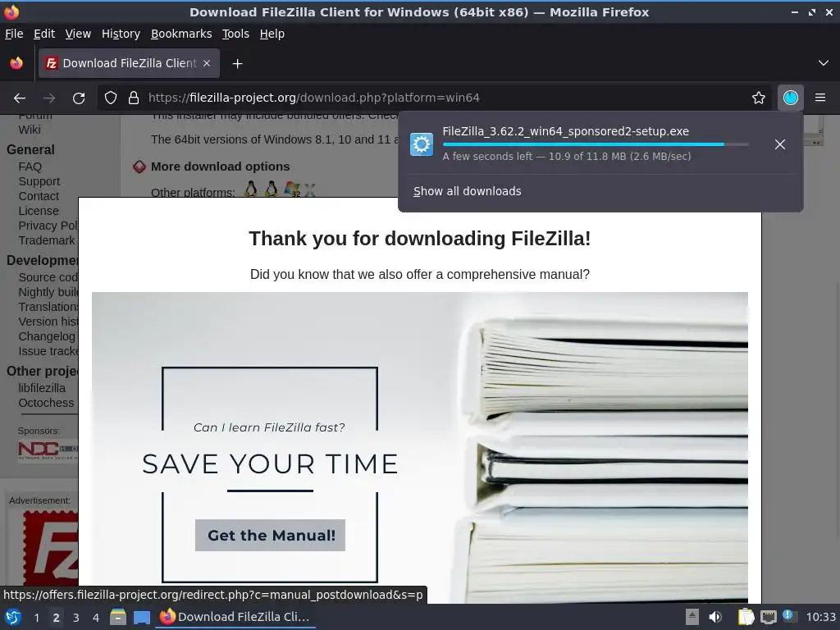
Task: Switch to workspace 4
Action: (x=96, y=617)
